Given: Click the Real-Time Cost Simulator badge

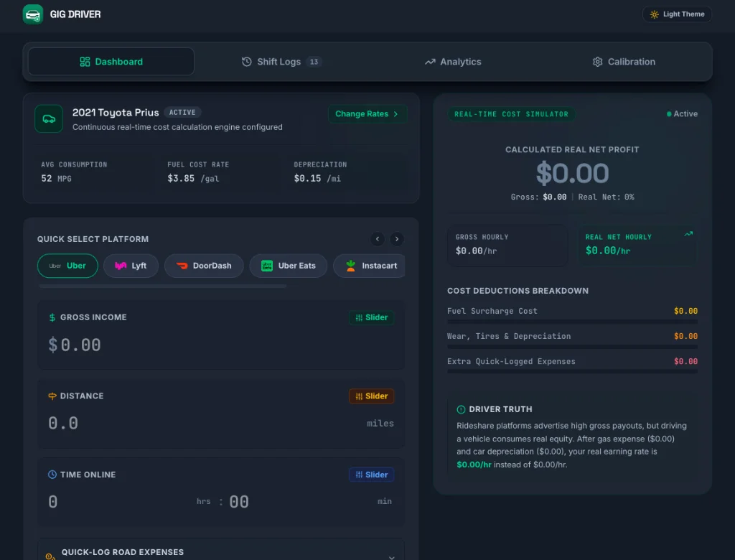Looking at the screenshot, I should pos(511,114).
